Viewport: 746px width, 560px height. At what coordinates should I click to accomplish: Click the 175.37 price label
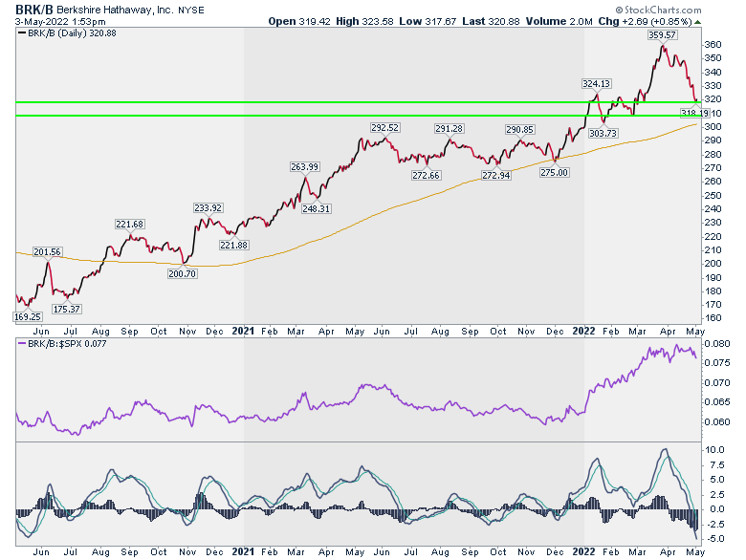(67, 310)
